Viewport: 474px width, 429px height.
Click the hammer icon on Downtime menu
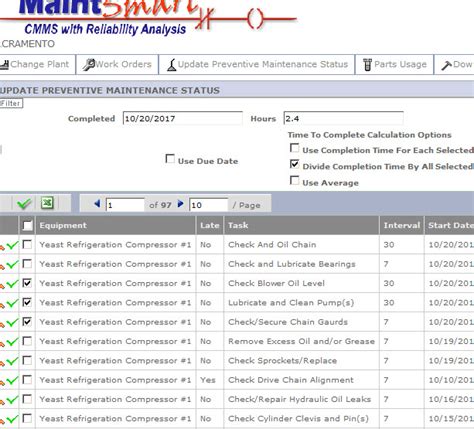[x=447, y=65]
